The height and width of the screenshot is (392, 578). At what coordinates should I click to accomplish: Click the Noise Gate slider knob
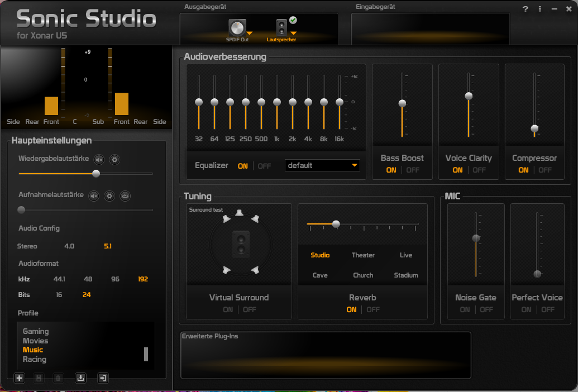[476, 238]
